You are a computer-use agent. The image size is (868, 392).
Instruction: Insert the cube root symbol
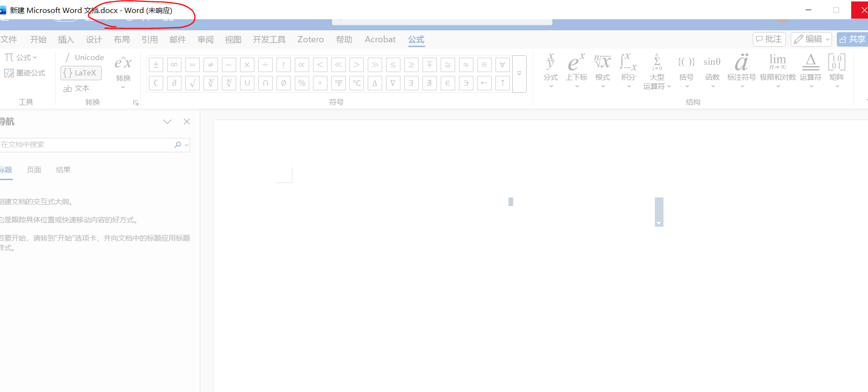coord(211,83)
